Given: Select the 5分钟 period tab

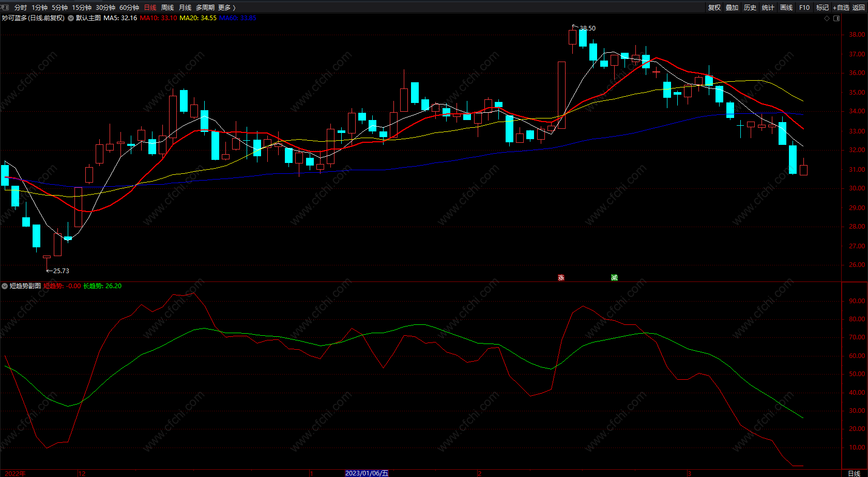Looking at the screenshot, I should pos(59,7).
